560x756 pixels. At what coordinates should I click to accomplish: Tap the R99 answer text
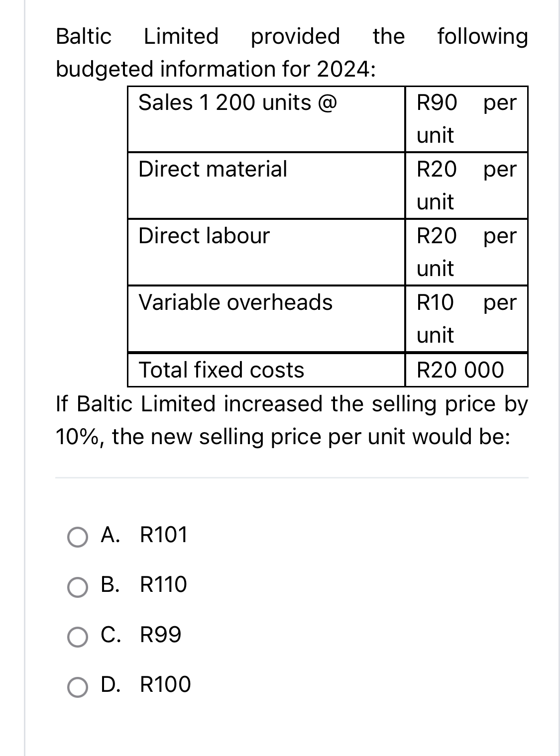click(x=161, y=635)
